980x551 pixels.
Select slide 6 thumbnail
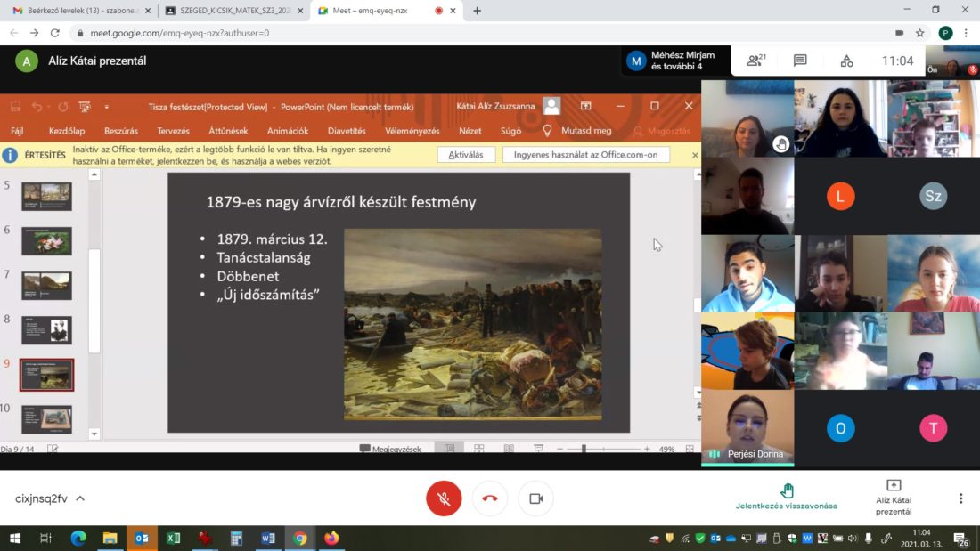pyautogui.click(x=47, y=241)
